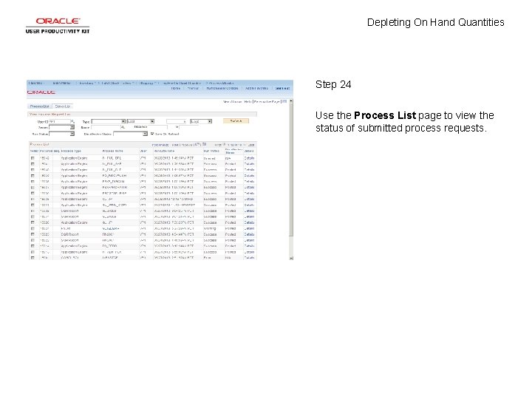Jump to First rows link
Viewport: 532px width, 399px height.
[218, 145]
